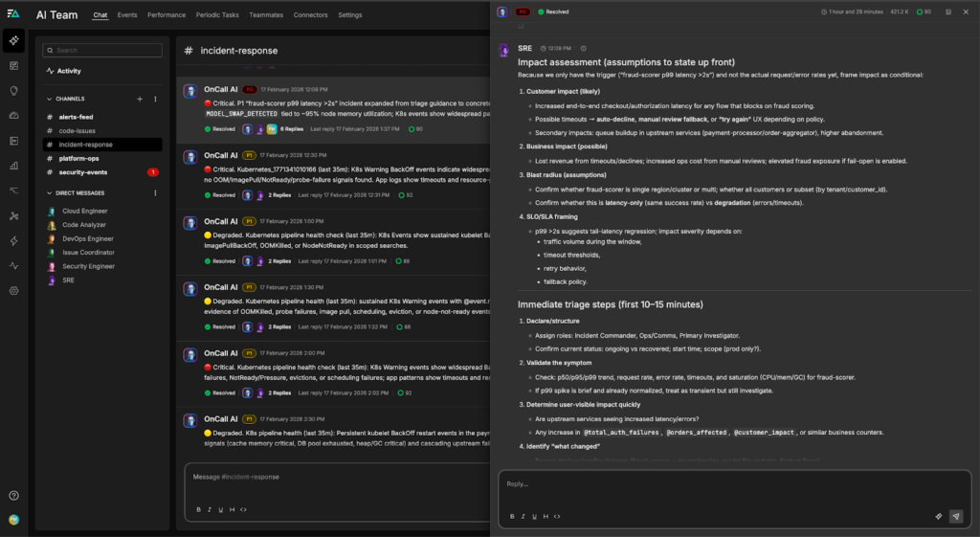
Task: Open the help question mark icon
Action: pos(13,495)
